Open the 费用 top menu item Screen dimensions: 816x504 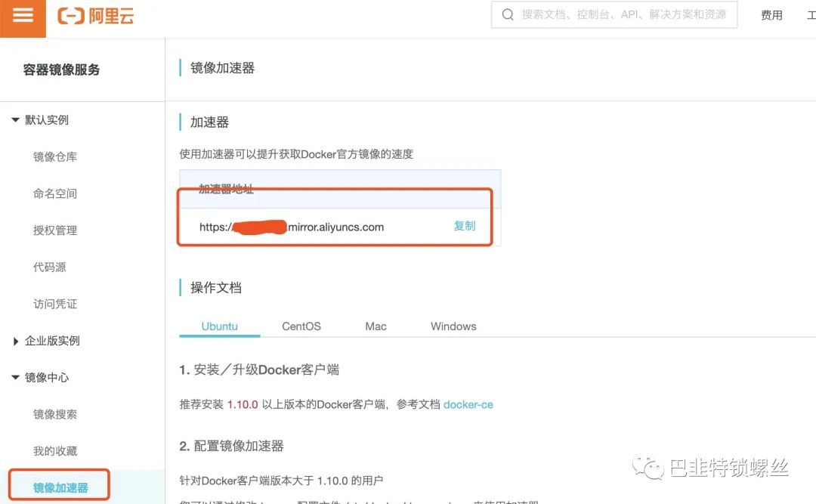771,15
